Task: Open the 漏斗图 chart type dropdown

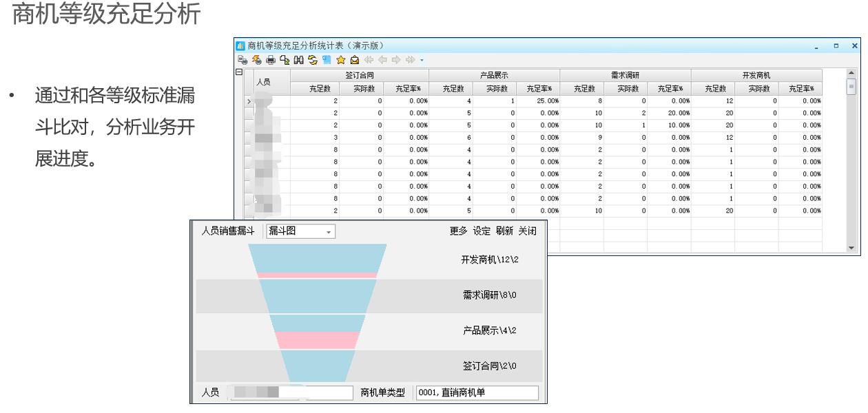Action: pyautogui.click(x=329, y=232)
